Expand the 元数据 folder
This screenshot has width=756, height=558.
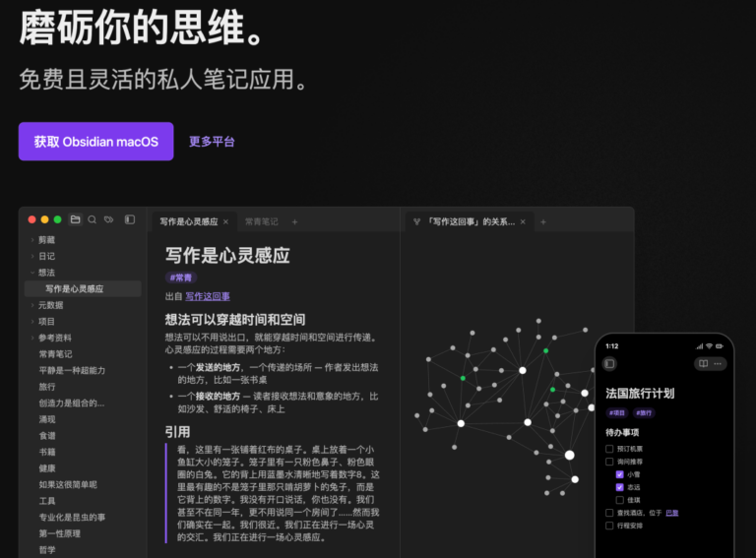32,305
